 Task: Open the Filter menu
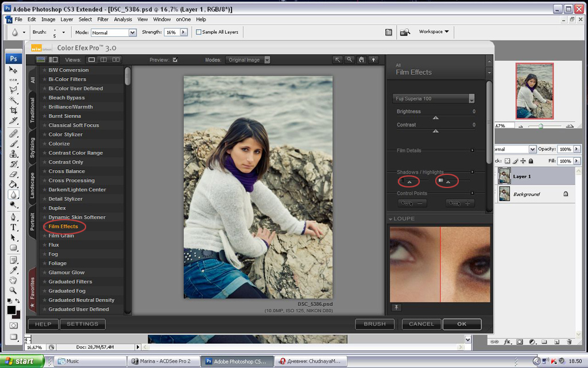[103, 19]
